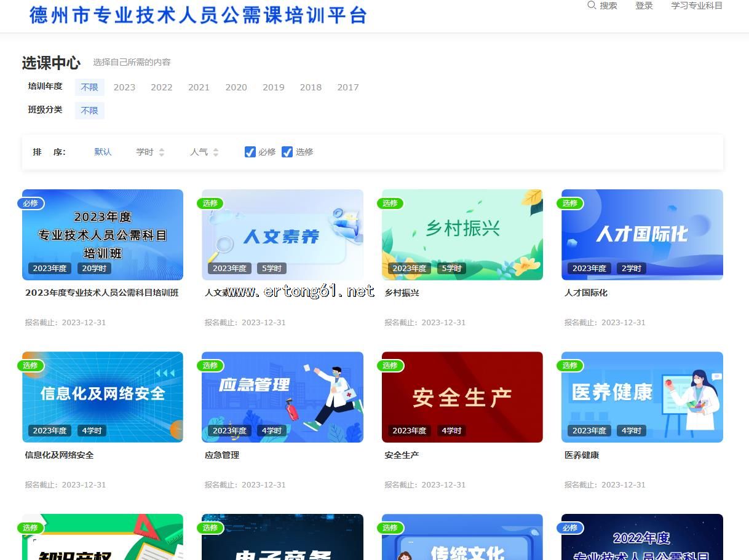Click the 人气 sort arrows icon
This screenshot has height=560, width=749.
pyautogui.click(x=216, y=152)
